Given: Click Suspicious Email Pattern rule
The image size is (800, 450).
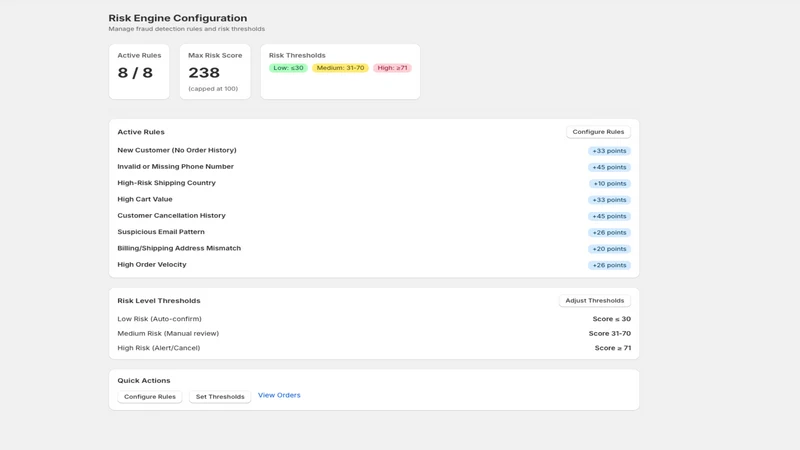Looking at the screenshot, I should point(161,232).
